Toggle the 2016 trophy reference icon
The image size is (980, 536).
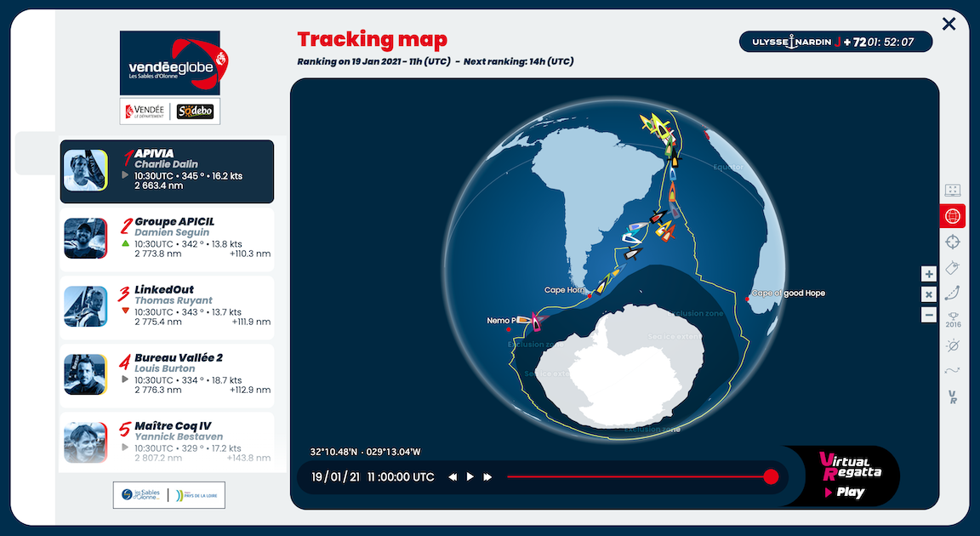click(953, 320)
